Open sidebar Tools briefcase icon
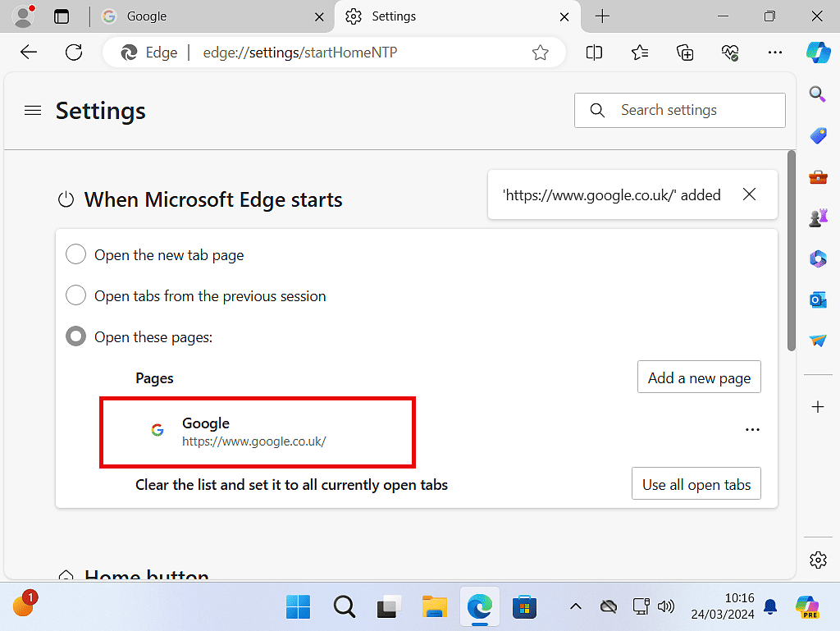This screenshot has height=631, width=840. pos(818,176)
